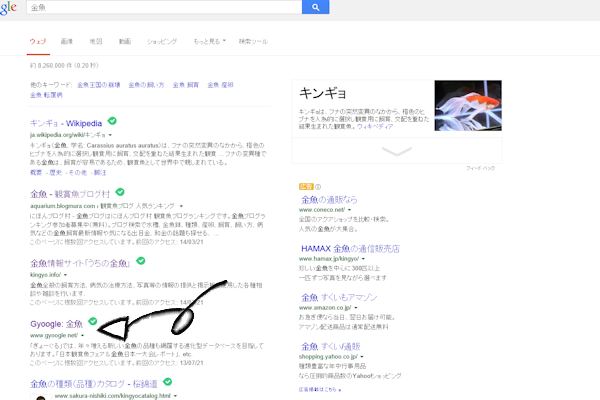Screen dimensions: 600x400
Task: Click the goldfish photo thumbnail
Action: (x=468, y=105)
